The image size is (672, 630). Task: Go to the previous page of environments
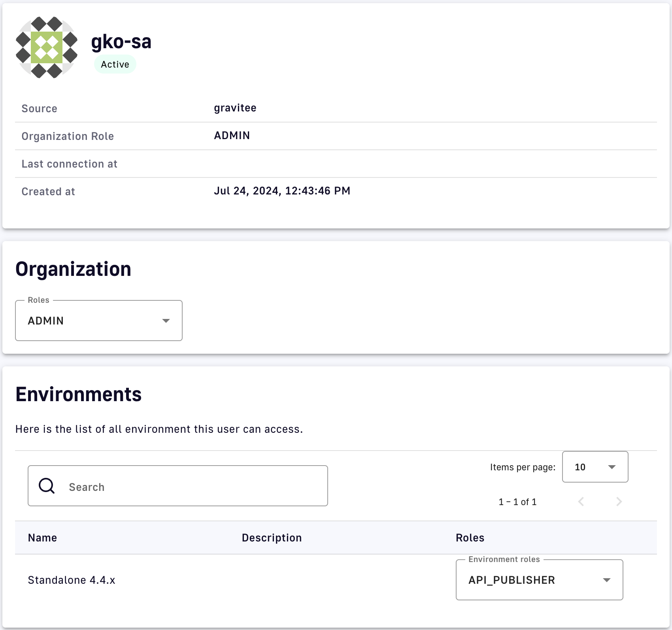(x=581, y=502)
